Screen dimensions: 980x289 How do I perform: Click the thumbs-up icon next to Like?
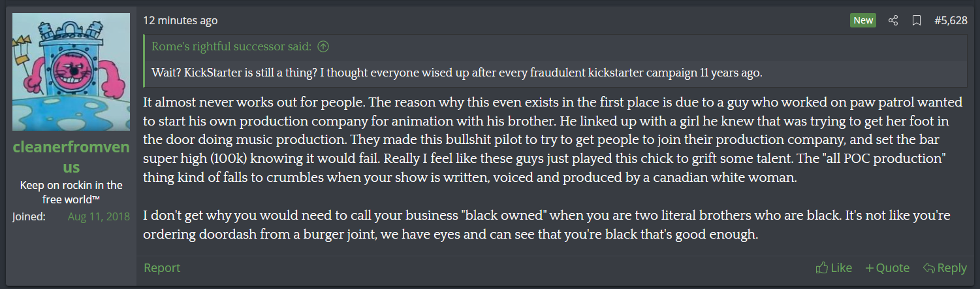(x=822, y=268)
